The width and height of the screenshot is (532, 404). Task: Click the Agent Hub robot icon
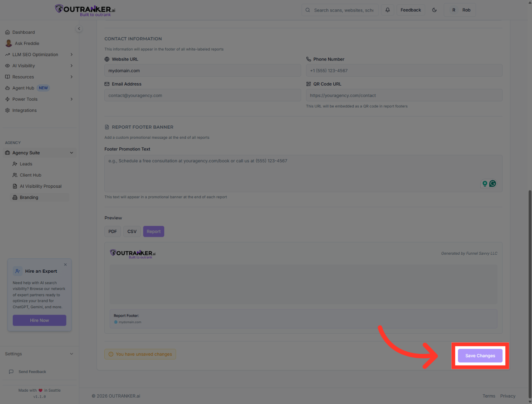click(x=8, y=88)
